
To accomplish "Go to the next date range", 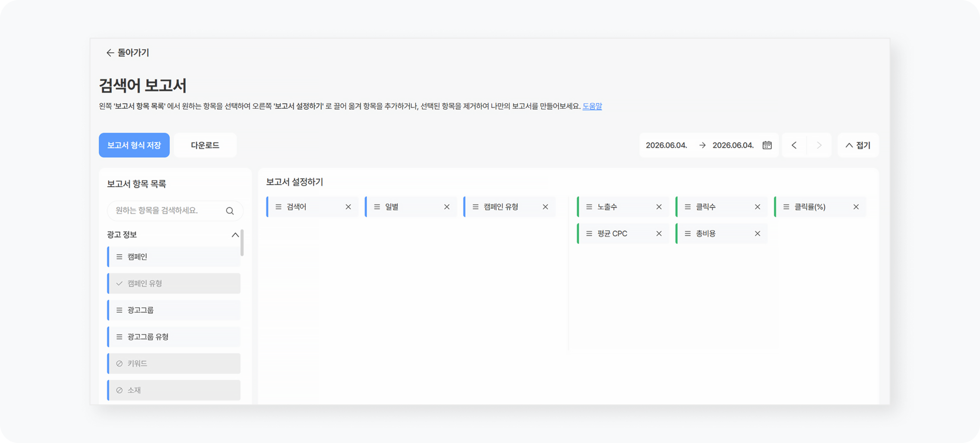I will tap(819, 145).
